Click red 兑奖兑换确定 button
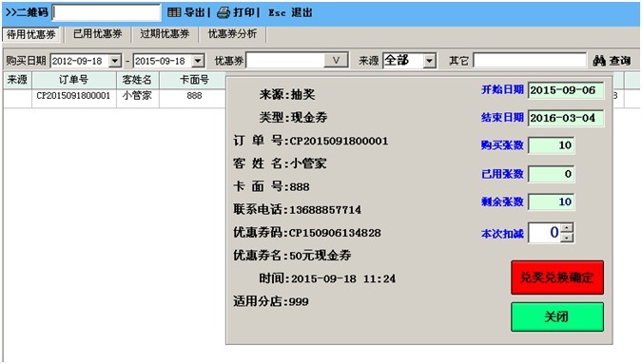 (557, 278)
